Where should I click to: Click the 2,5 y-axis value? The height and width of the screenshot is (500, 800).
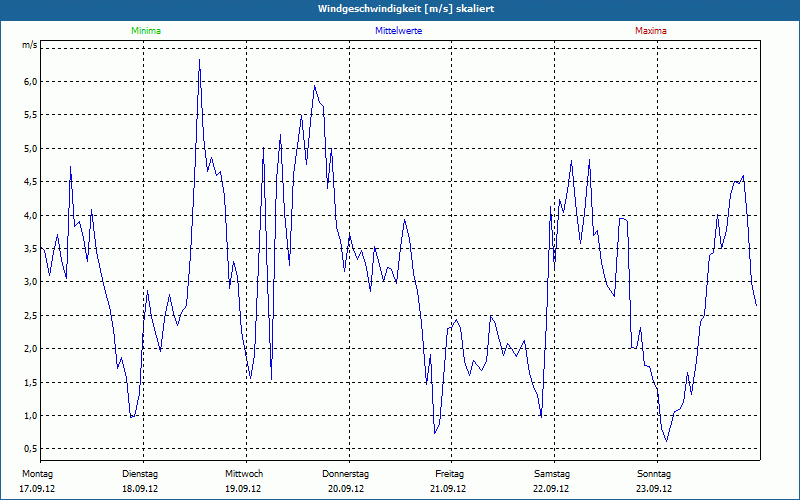point(30,315)
